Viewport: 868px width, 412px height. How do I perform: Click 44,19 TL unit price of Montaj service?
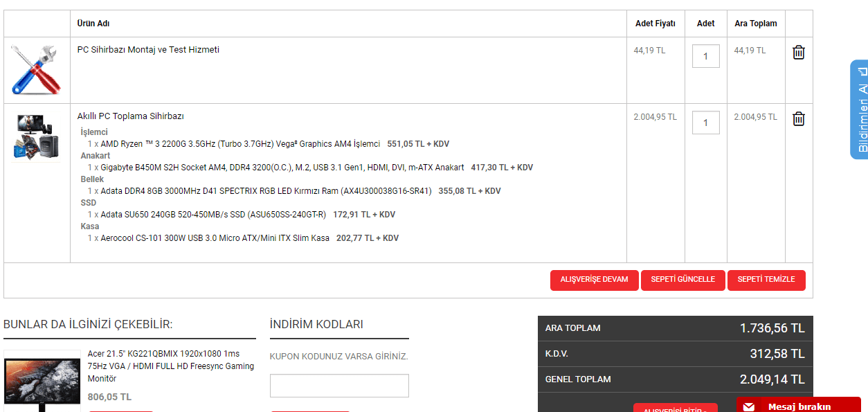[649, 51]
